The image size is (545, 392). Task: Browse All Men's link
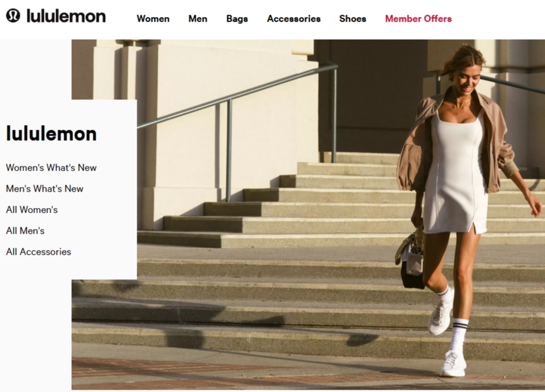click(25, 231)
